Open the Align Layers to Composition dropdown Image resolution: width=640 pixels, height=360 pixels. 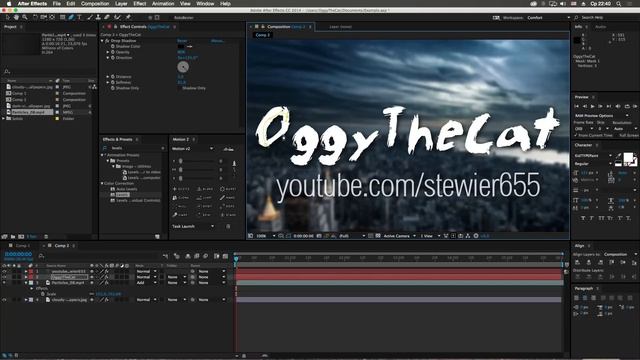(620, 254)
